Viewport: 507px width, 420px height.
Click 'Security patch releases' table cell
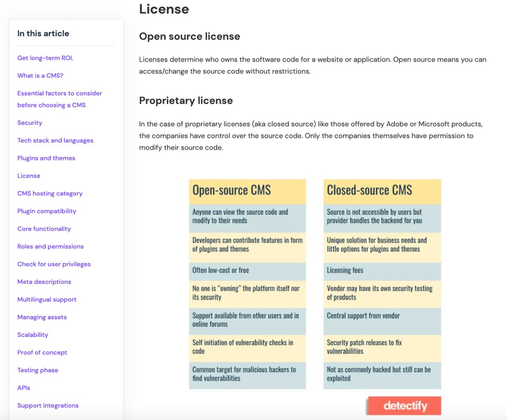point(382,348)
